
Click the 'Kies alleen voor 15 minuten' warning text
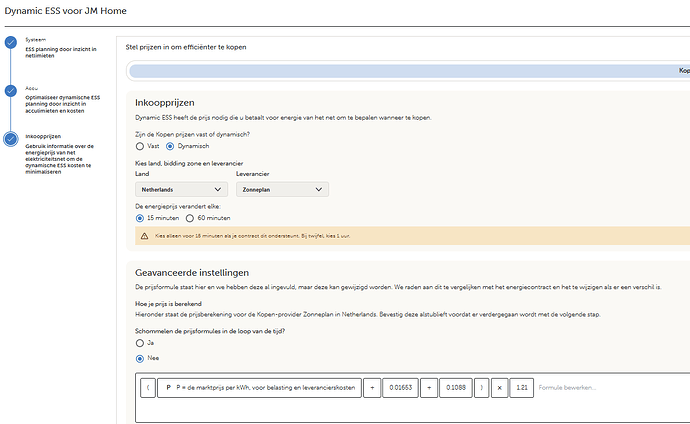tap(253, 236)
